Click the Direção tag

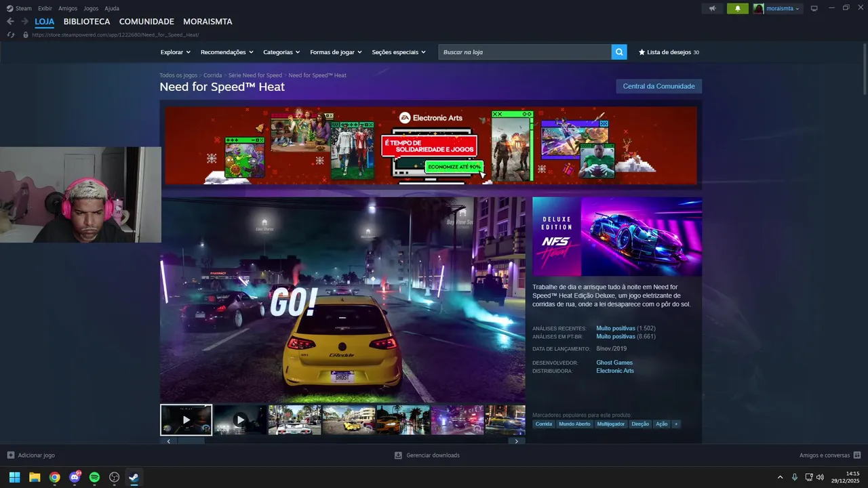tap(640, 424)
